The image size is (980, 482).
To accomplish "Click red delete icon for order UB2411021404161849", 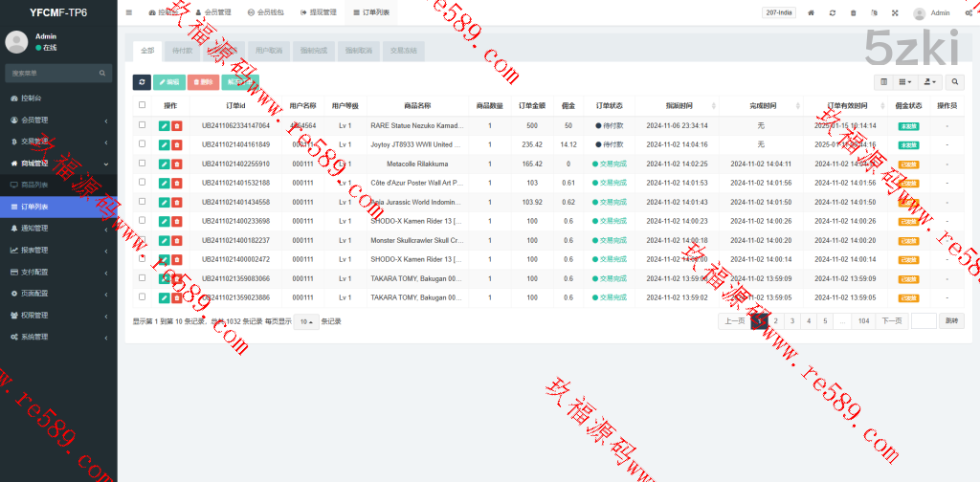I will [x=177, y=144].
